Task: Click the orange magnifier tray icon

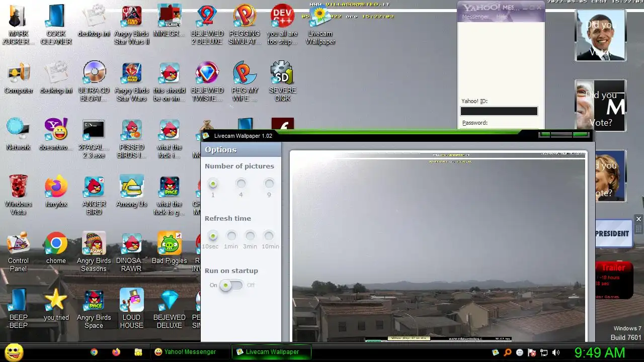Action: (508, 352)
